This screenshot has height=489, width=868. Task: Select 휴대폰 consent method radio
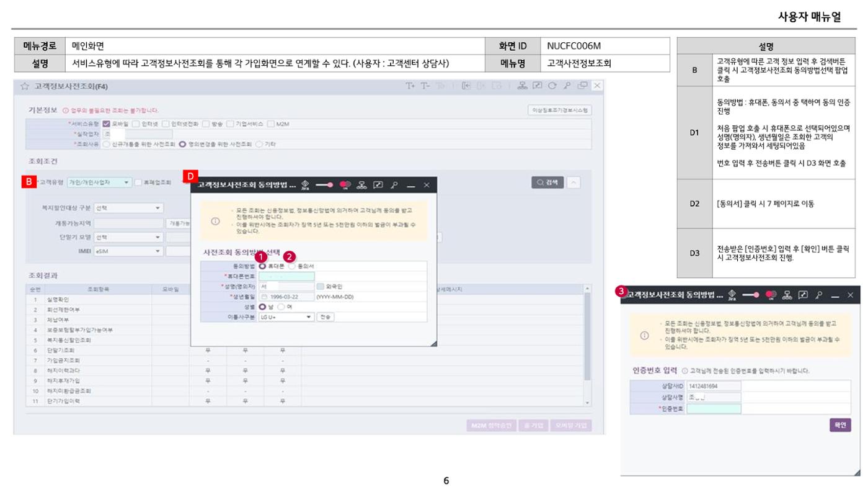click(262, 266)
